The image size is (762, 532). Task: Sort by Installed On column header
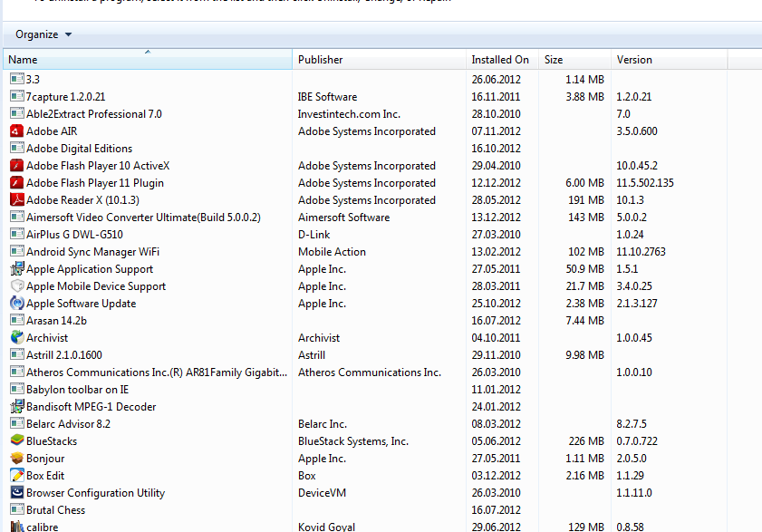point(502,59)
